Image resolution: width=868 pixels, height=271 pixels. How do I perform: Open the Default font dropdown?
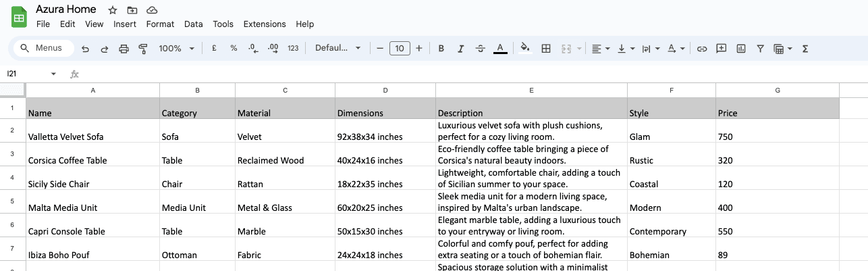tap(338, 49)
